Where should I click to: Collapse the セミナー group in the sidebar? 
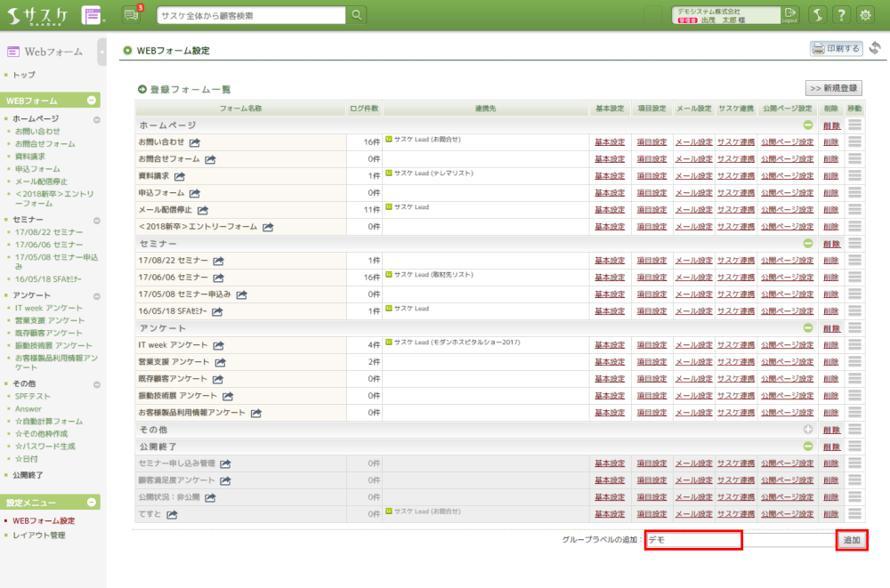coord(95,219)
